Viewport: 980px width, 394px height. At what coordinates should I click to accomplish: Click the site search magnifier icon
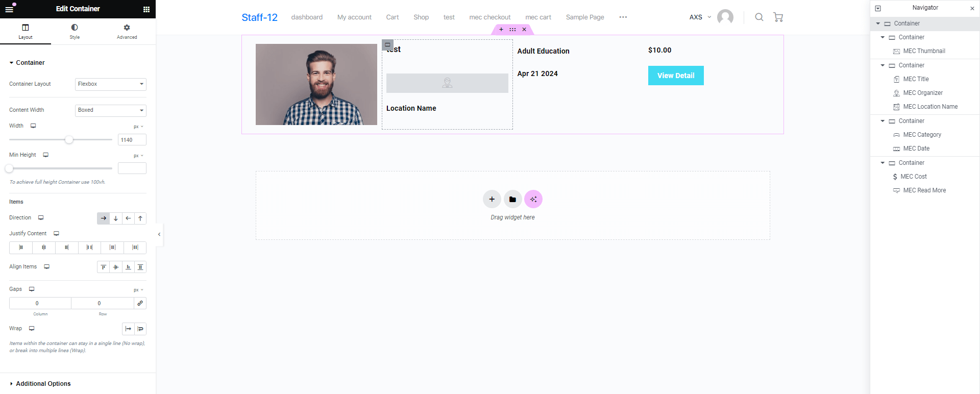pyautogui.click(x=759, y=17)
